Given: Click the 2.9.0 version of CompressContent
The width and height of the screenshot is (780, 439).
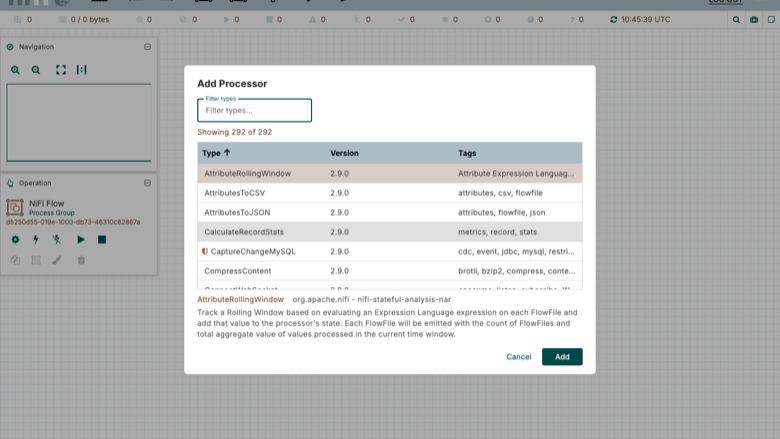Looking at the screenshot, I should [x=339, y=271].
